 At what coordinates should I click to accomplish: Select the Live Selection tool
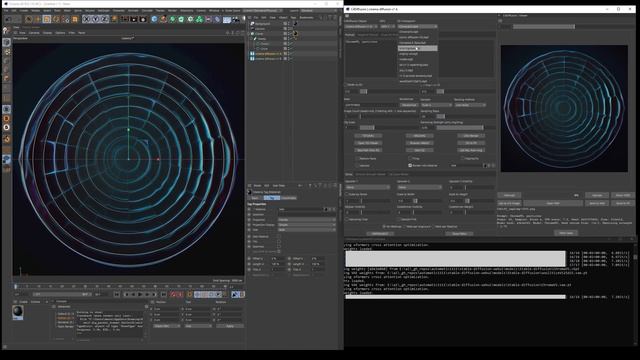click(29, 19)
